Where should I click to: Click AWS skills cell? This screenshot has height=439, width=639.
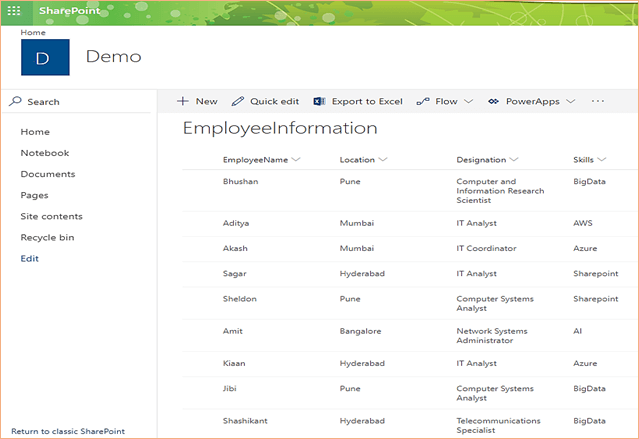583,223
